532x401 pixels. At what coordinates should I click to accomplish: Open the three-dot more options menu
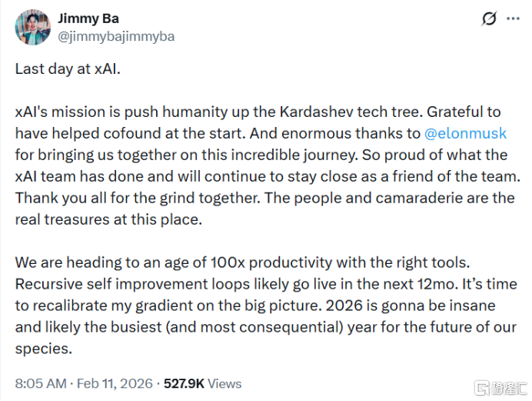coord(512,19)
